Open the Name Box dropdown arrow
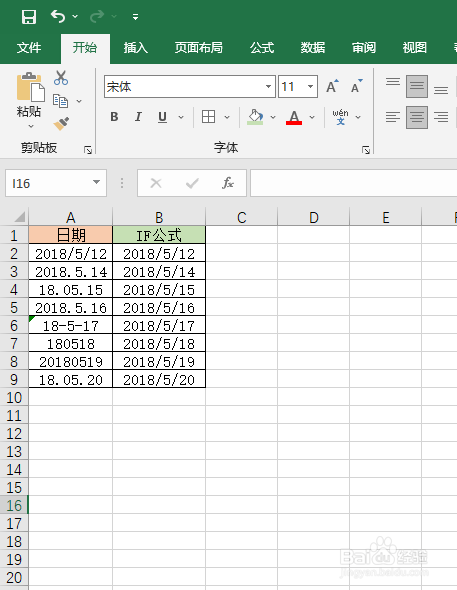The image size is (457, 590). click(97, 182)
